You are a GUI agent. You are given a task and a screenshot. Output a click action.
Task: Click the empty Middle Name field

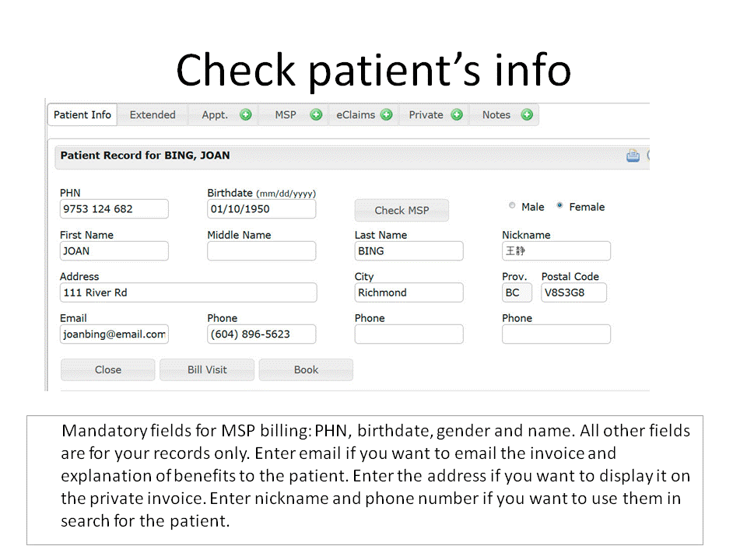click(261, 251)
